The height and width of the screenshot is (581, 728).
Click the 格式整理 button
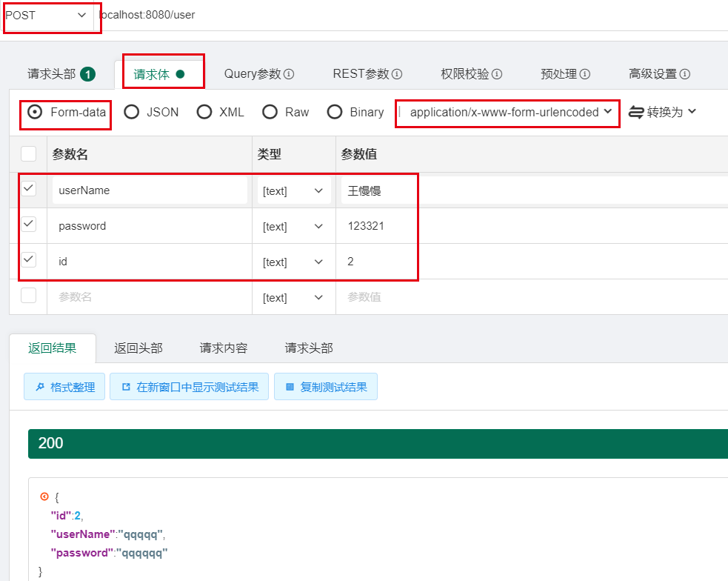(x=64, y=386)
